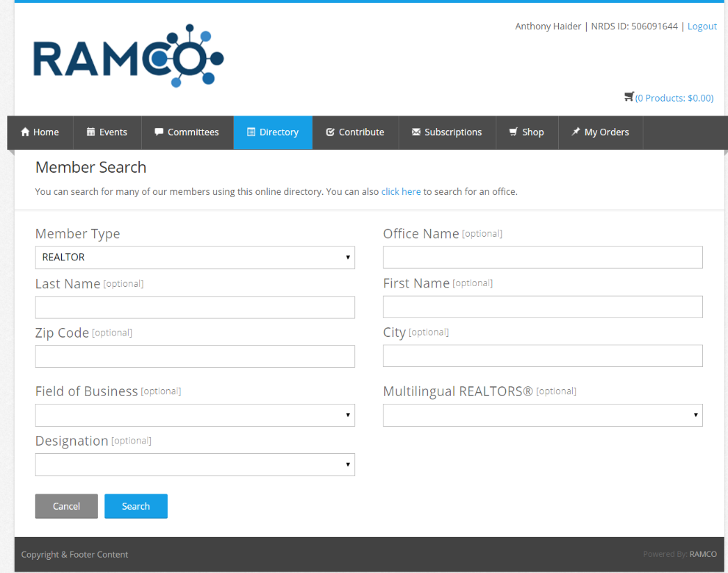
Task: Log out via the Logout link
Action: [702, 26]
